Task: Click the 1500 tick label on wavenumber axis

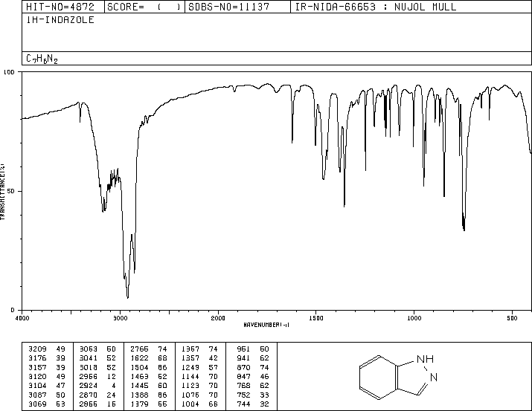Action: coord(316,318)
